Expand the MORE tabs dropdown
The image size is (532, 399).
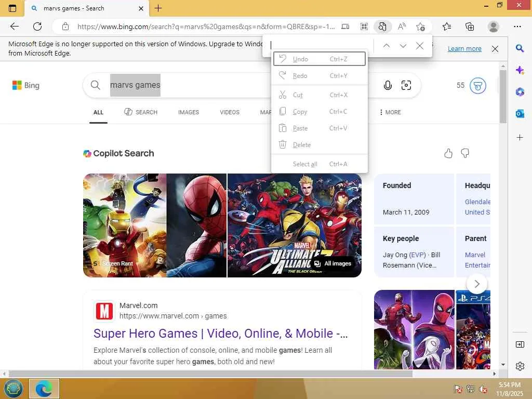(x=390, y=112)
